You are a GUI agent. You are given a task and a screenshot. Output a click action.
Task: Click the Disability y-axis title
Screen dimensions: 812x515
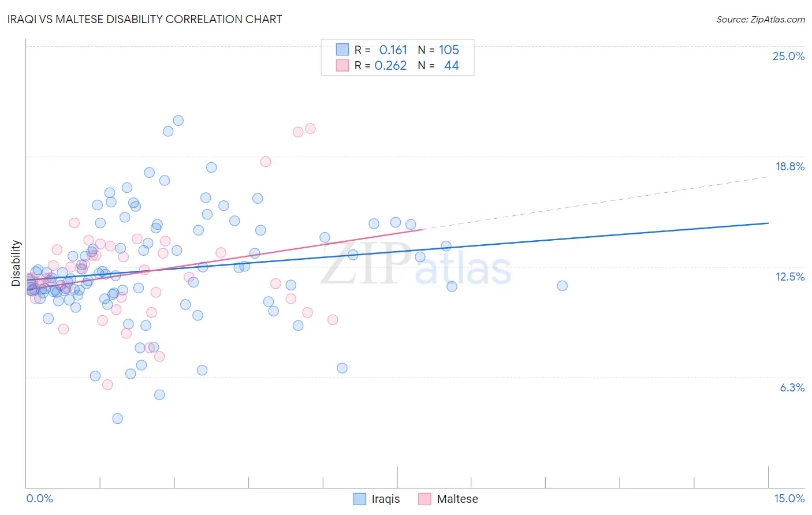[x=16, y=263]
